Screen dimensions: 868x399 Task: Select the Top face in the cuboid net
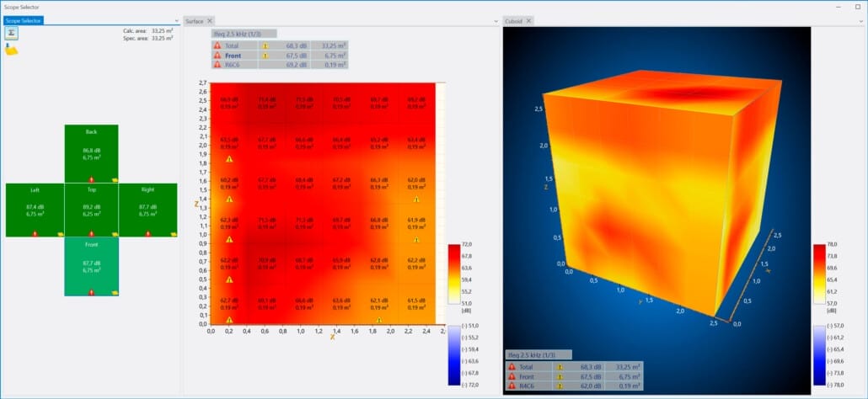[x=91, y=209]
